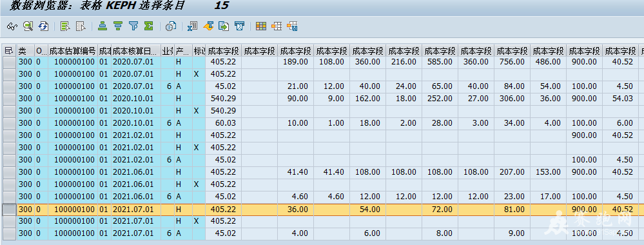Click the cell with value 189.00

[x=295, y=62]
